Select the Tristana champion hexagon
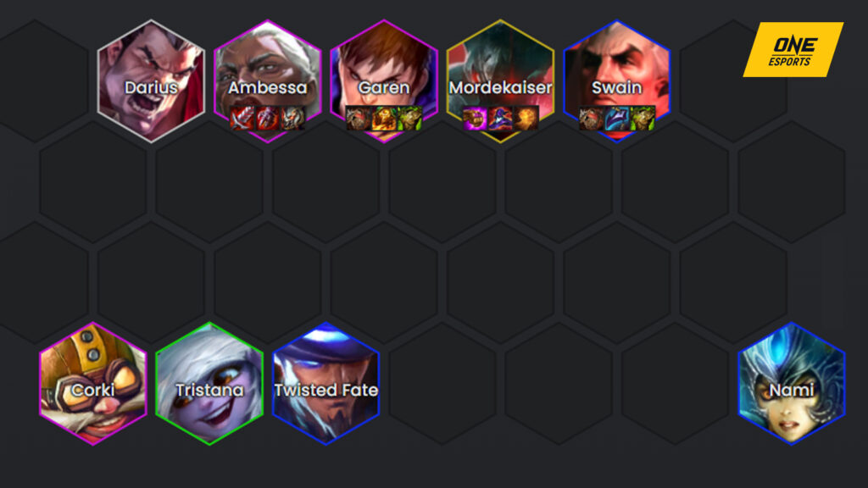 209,384
